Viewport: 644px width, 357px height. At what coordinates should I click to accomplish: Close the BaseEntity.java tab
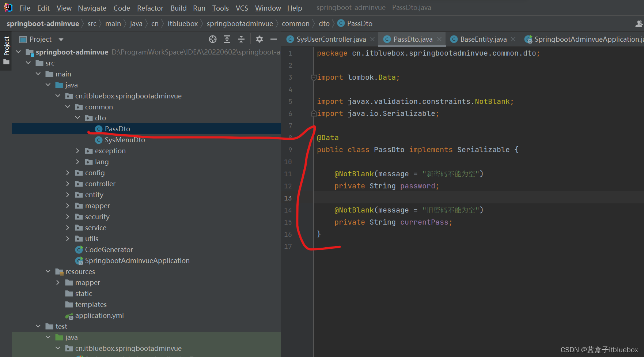[513, 39]
